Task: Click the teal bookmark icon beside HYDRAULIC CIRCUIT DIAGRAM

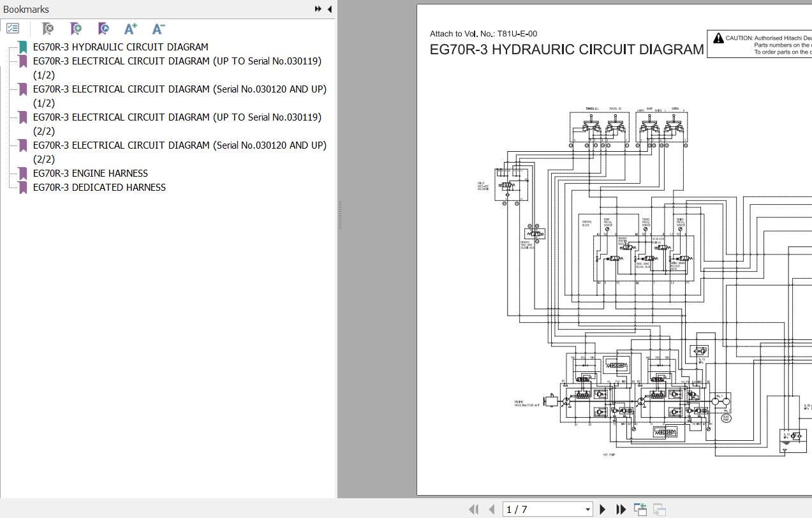Action: point(23,47)
